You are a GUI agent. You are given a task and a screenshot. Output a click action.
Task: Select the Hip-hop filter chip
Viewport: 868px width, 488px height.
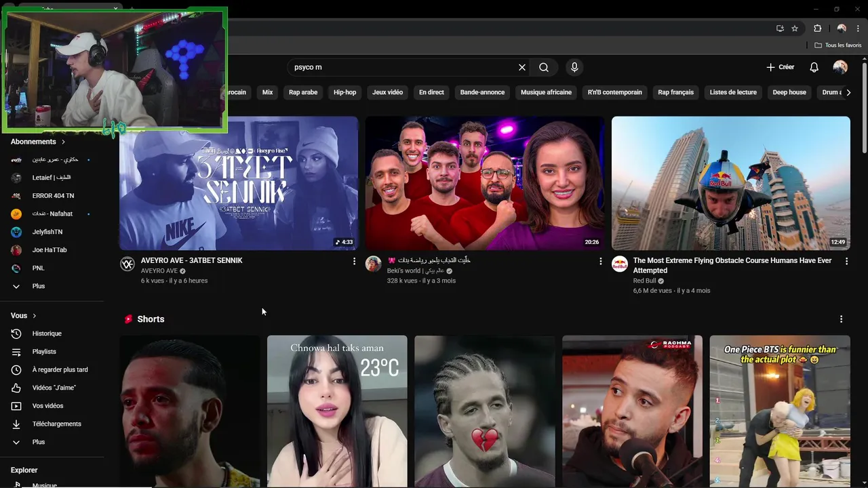(x=345, y=92)
